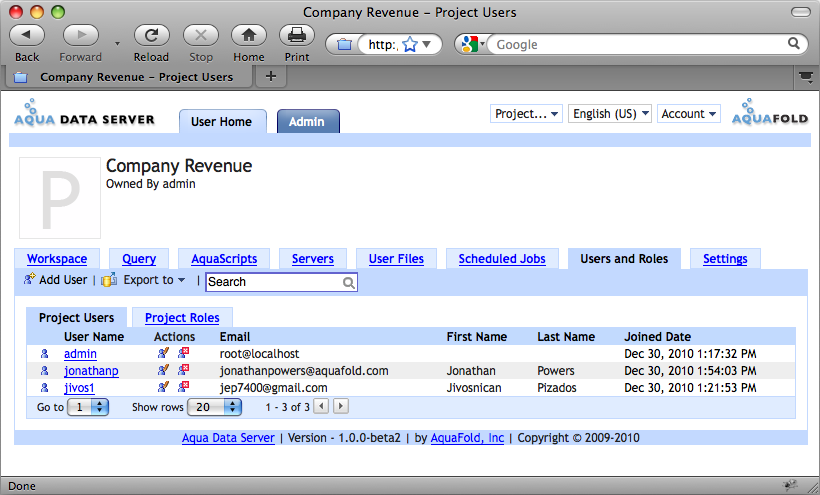Screen dimensions: 820x495
Task: Select the Users and Roles tab
Action: click(x=624, y=259)
